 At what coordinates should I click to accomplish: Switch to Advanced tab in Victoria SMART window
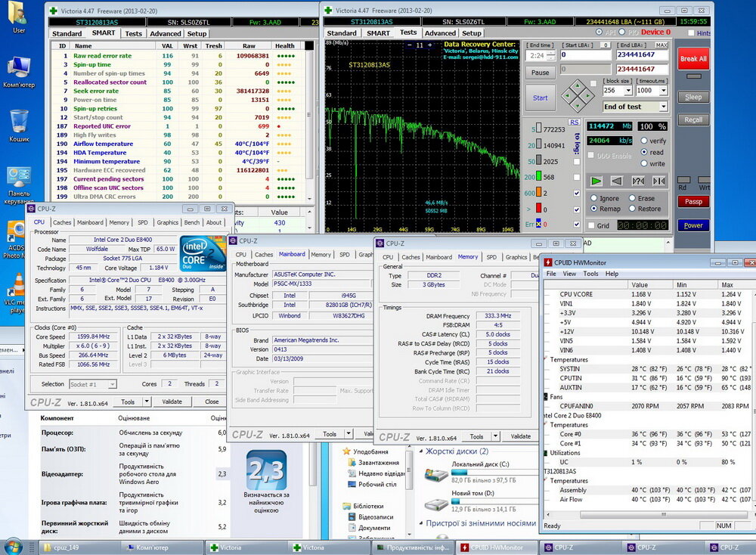166,33
